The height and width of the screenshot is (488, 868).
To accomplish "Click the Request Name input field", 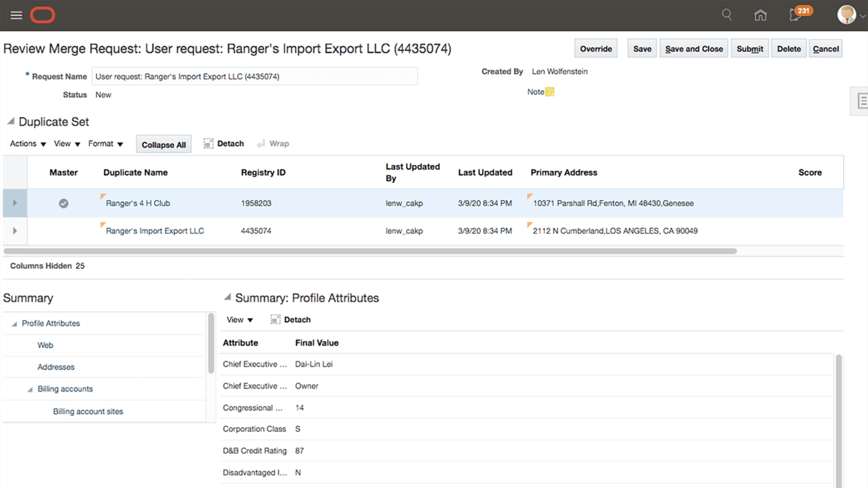I will click(x=254, y=76).
